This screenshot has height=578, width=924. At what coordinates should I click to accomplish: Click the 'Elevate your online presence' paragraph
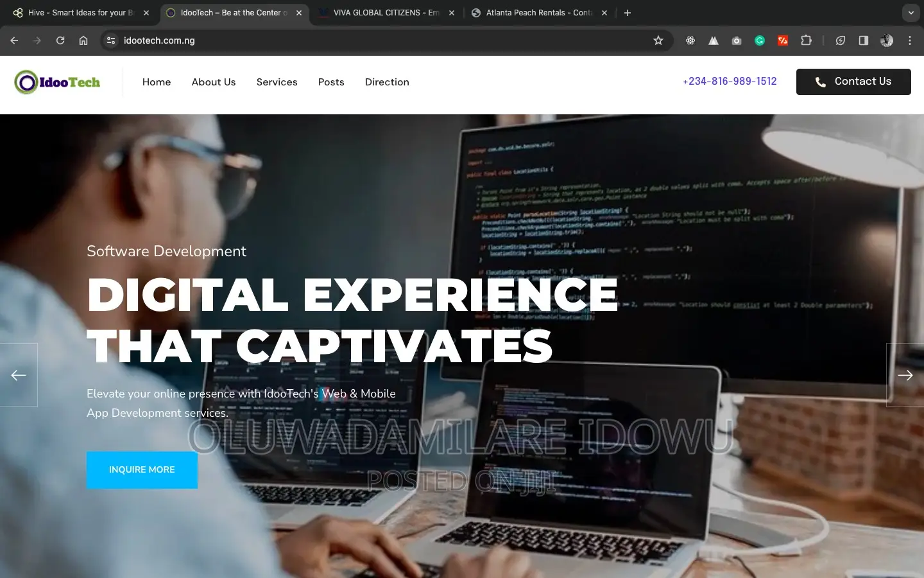pyautogui.click(x=241, y=403)
